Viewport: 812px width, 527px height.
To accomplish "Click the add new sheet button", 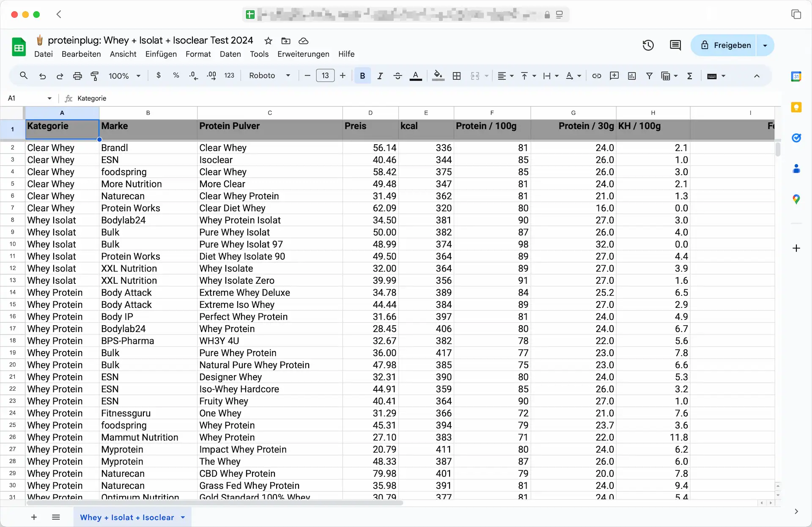I will 33,517.
